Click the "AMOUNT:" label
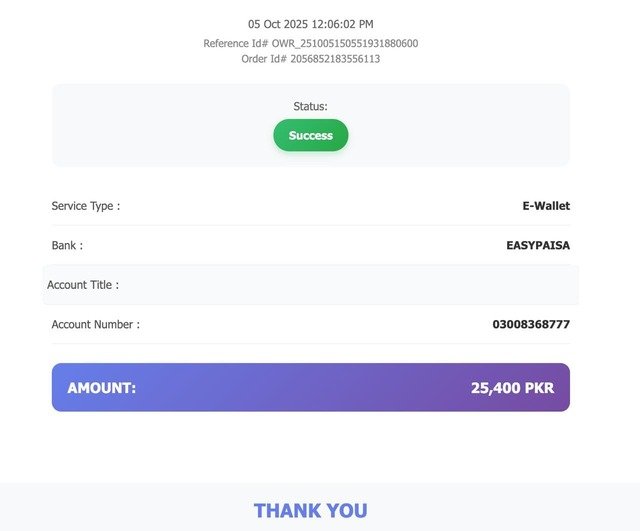 (102, 388)
